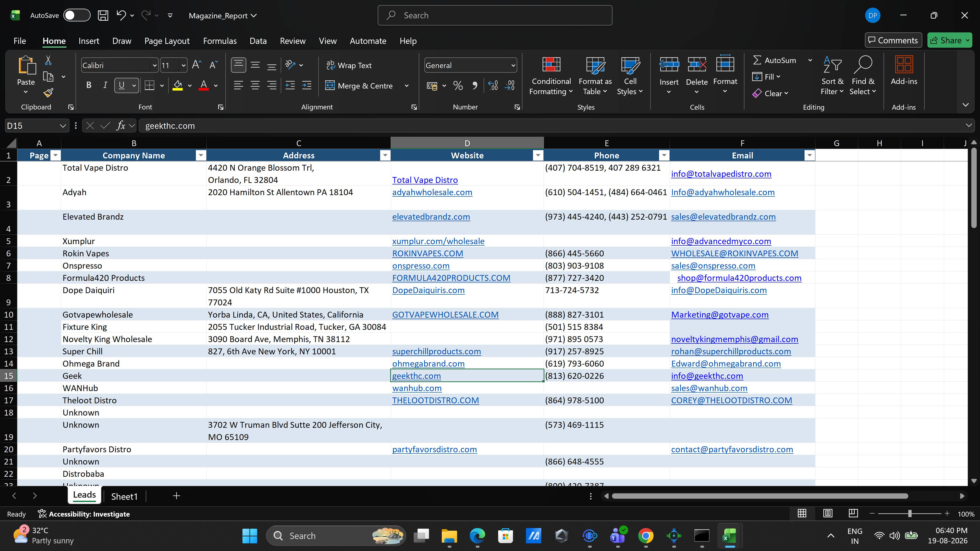Switch to the Sheet1 tab

tap(124, 496)
